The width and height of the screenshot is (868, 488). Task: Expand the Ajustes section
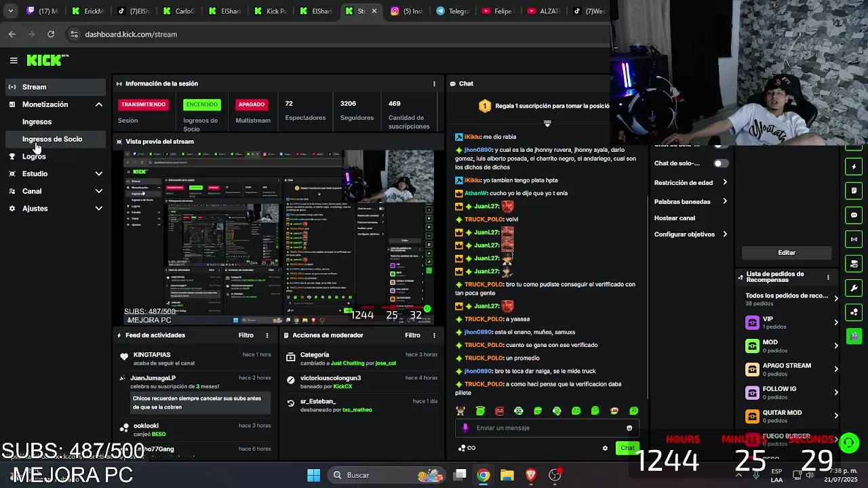pyautogui.click(x=98, y=209)
